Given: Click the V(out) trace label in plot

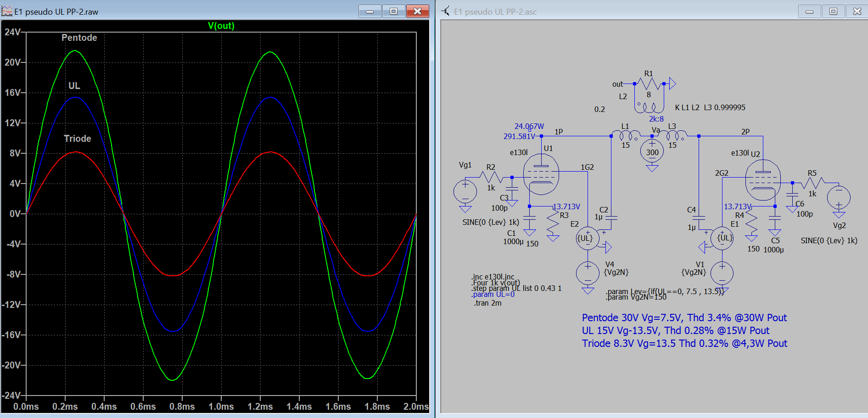Looking at the screenshot, I should click(221, 26).
